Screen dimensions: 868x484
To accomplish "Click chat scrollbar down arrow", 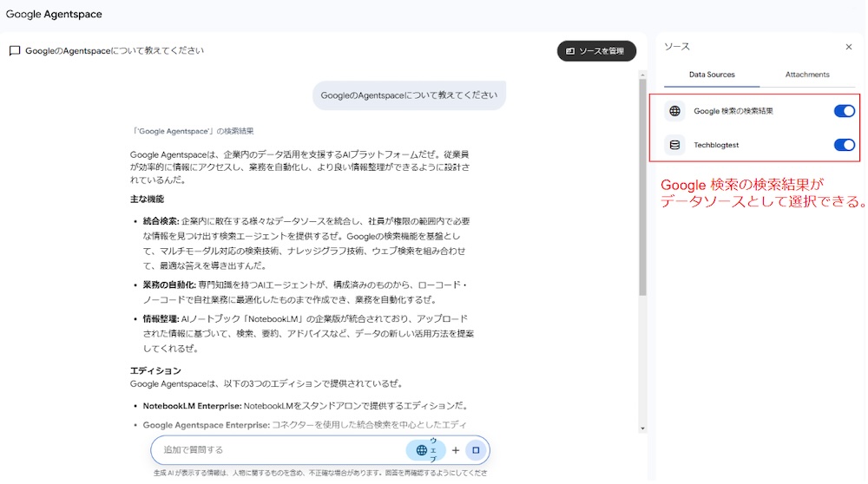I will click(x=642, y=428).
